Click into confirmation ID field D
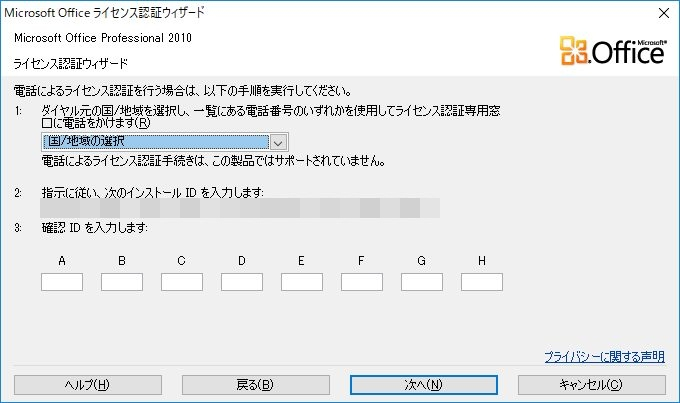This screenshot has width=680, height=403. [241, 282]
